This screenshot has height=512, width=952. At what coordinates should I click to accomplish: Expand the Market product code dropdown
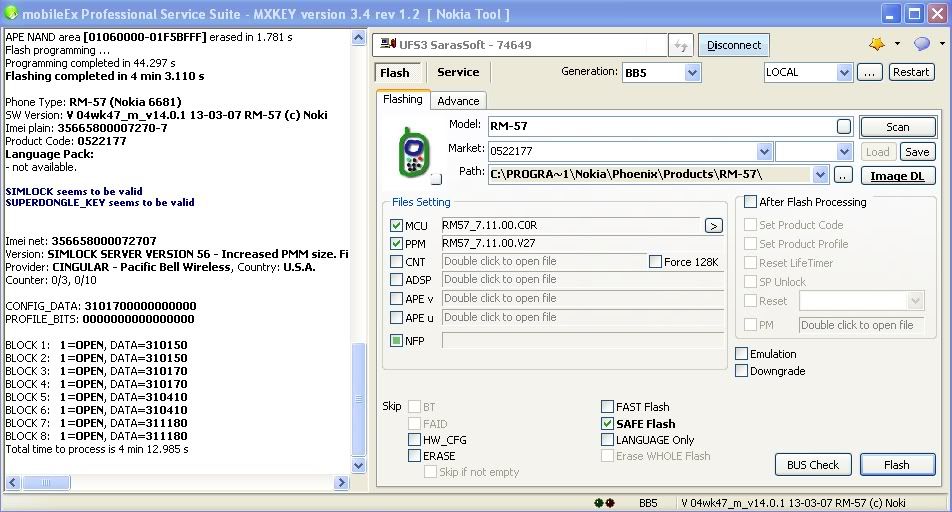(764, 152)
